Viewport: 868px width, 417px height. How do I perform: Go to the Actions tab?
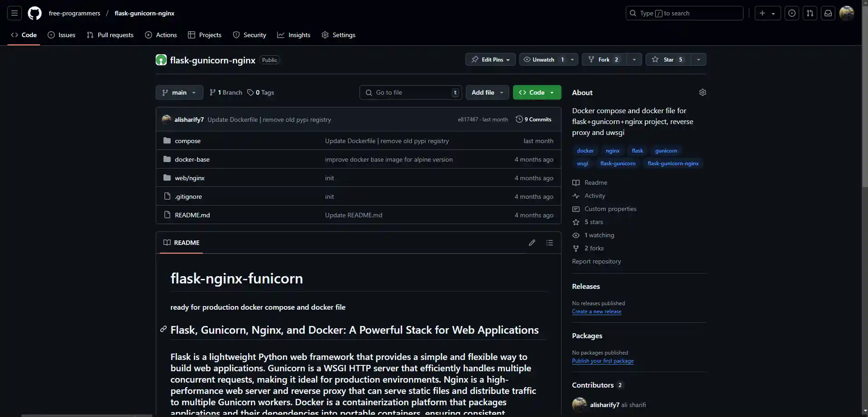pos(161,35)
